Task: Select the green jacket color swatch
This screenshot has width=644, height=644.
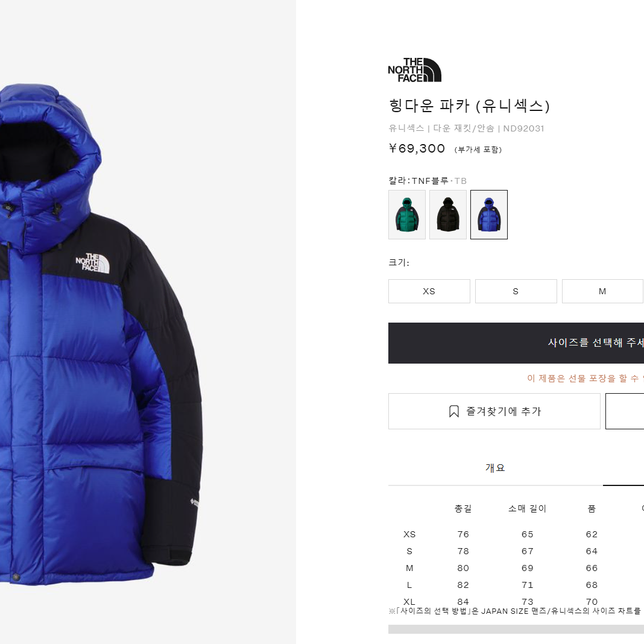Action: click(407, 215)
